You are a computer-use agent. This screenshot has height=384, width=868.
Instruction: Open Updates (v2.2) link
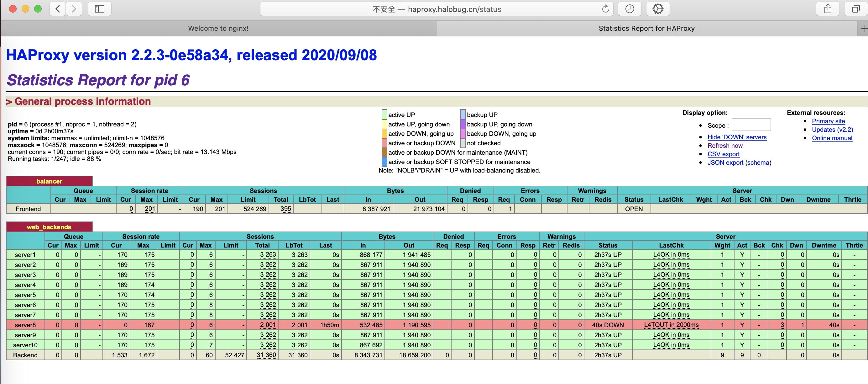coord(832,129)
